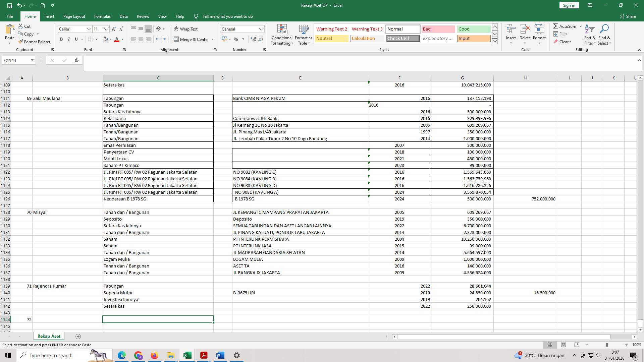The height and width of the screenshot is (362, 644).
Task: Apply Merge & Center to selected cells
Action: click(192, 39)
